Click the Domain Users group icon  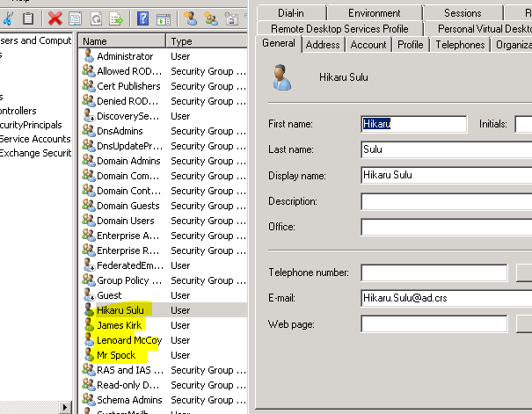[x=89, y=220]
